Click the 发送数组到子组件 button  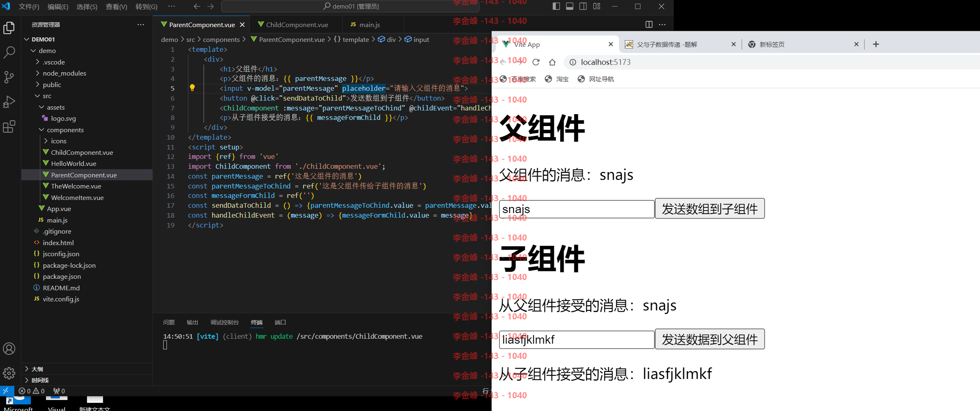tap(710, 209)
